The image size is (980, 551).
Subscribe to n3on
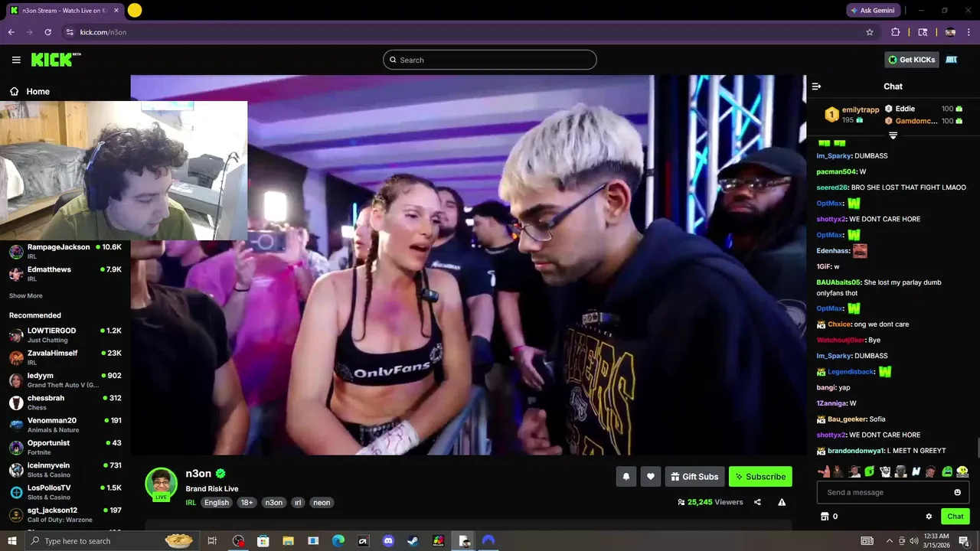tap(760, 477)
